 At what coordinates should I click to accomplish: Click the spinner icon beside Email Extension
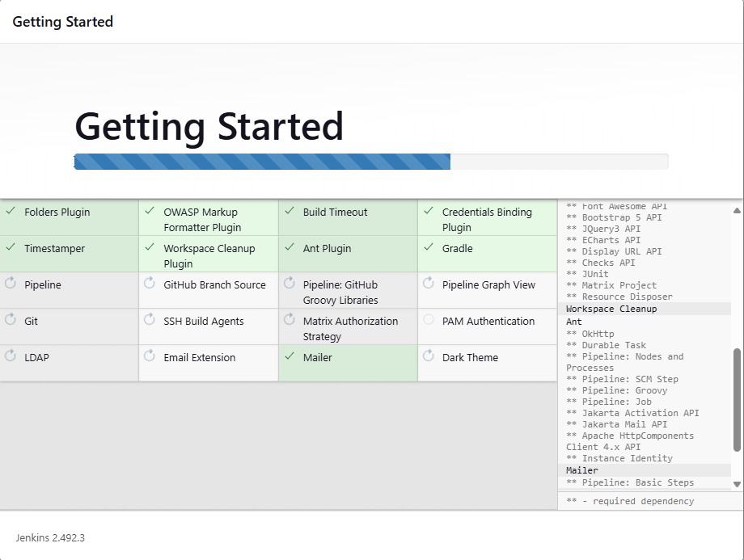pos(150,356)
